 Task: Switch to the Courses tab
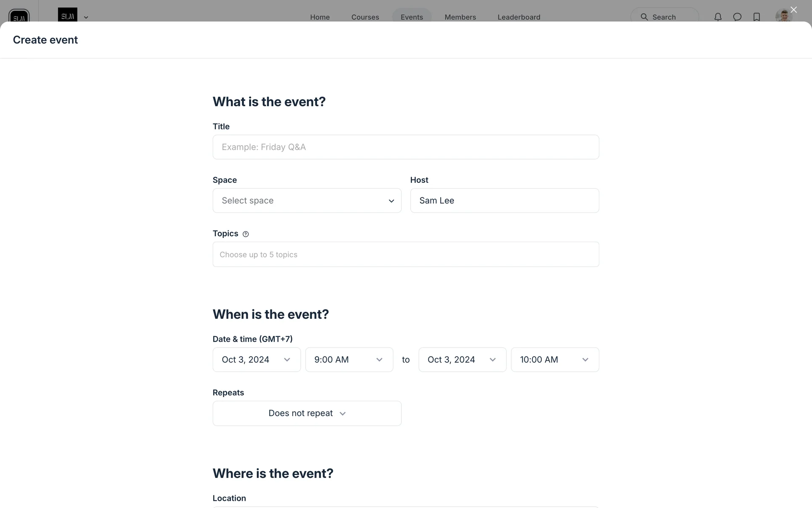[x=365, y=17]
